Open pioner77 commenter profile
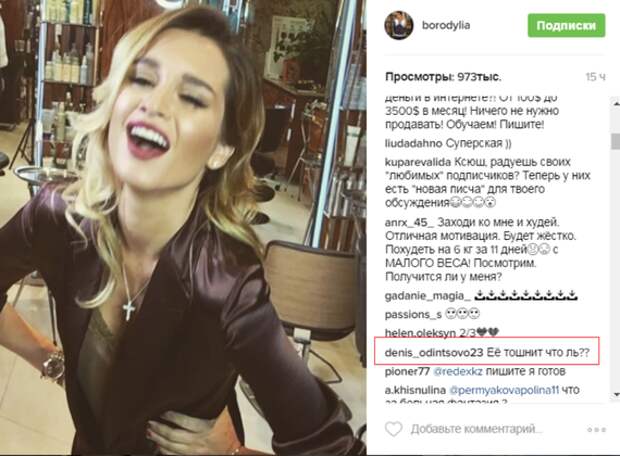Viewport: 620px width, 456px height. coord(407,371)
